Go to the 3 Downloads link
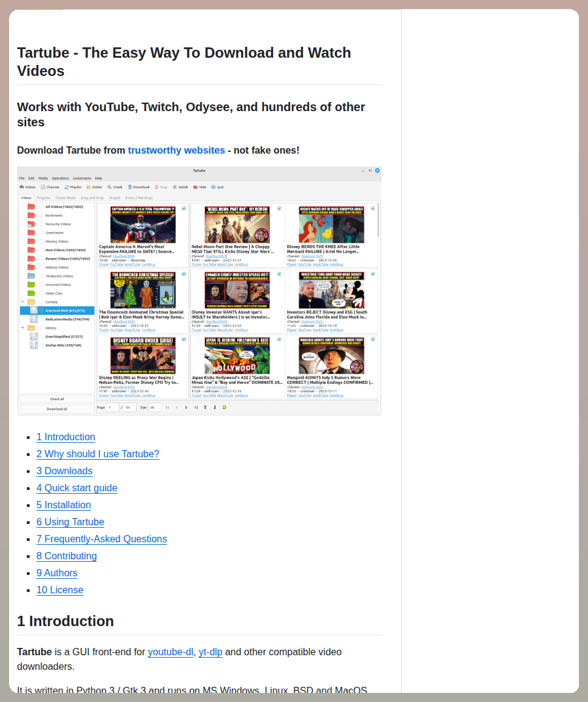The height and width of the screenshot is (702, 588). point(64,471)
